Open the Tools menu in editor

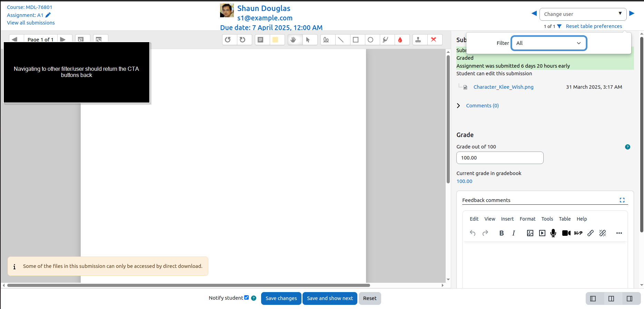pos(547,219)
